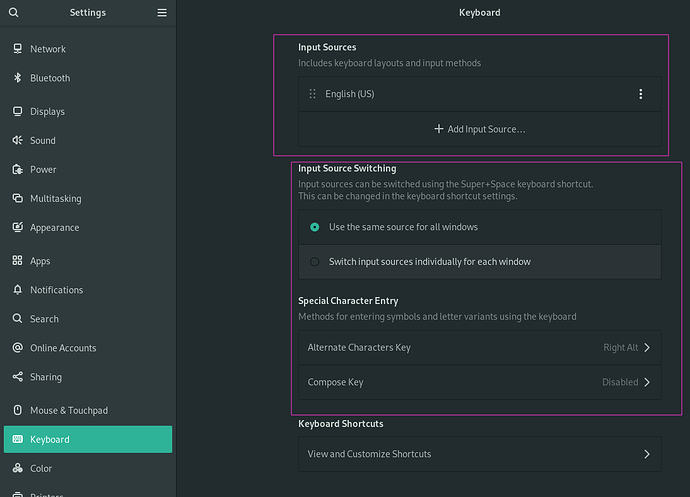Select Switch input sources individually radio

click(x=315, y=262)
